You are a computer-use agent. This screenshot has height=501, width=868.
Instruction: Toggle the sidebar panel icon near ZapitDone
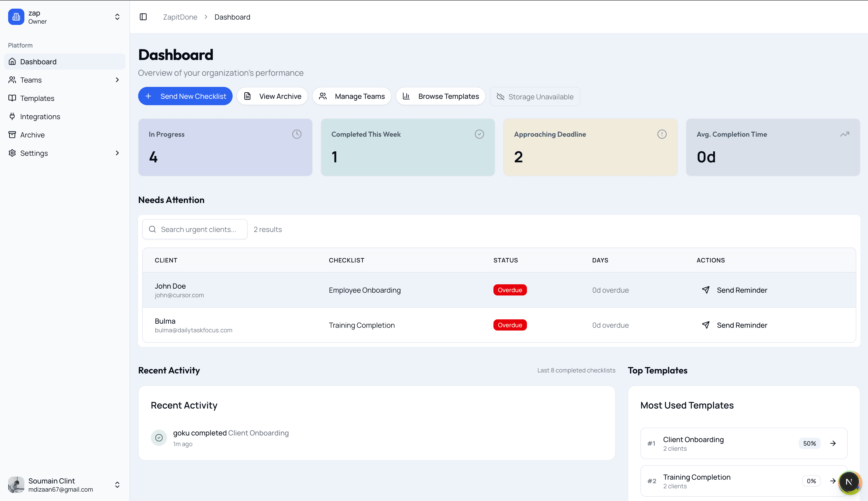point(143,17)
